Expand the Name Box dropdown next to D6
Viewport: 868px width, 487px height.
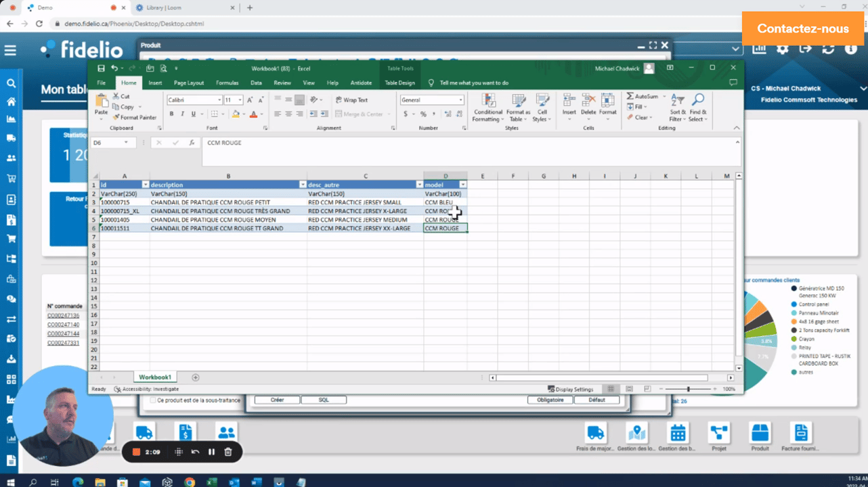tap(126, 143)
